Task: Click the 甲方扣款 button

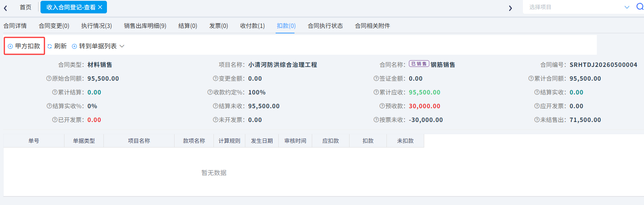Action: pyautogui.click(x=24, y=46)
